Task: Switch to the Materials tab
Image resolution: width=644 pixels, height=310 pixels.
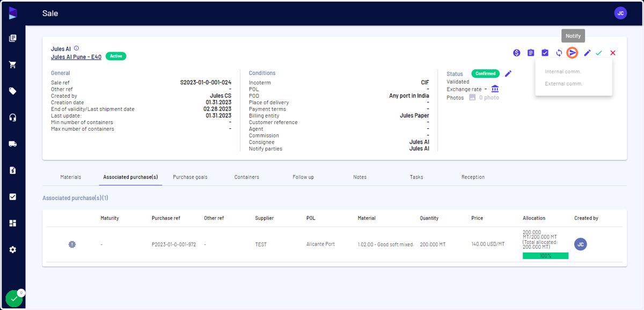Action: click(71, 177)
